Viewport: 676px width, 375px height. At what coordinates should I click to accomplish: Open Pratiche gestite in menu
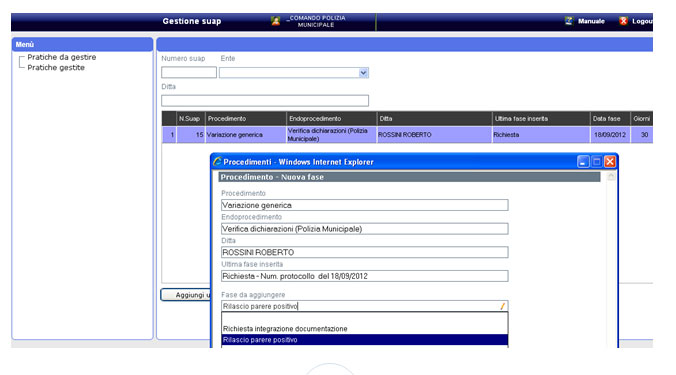click(x=56, y=68)
